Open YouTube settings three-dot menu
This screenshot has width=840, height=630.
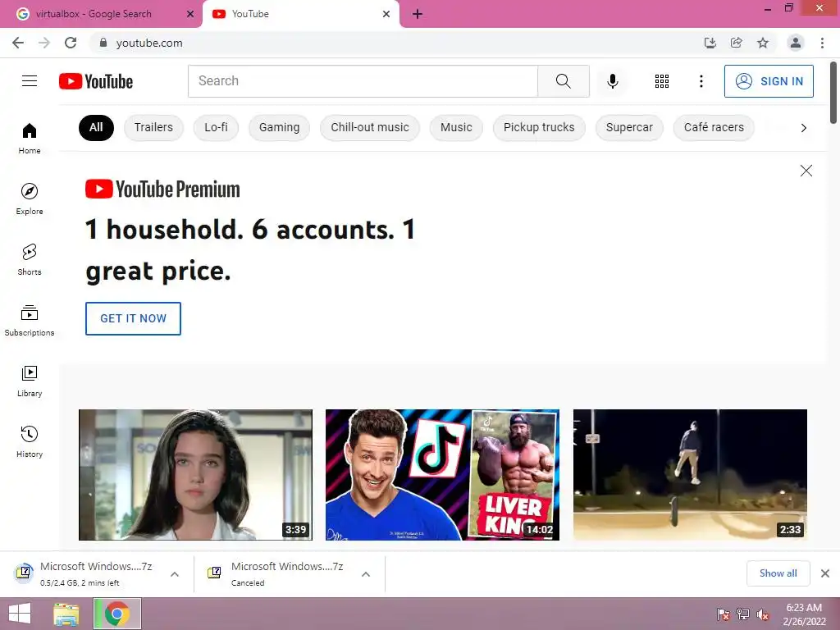click(x=701, y=81)
